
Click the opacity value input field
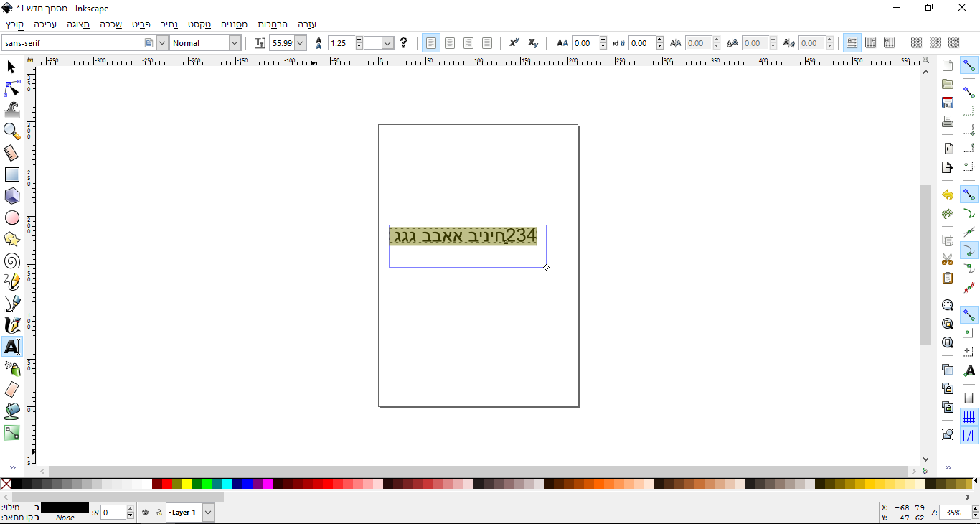[115, 512]
